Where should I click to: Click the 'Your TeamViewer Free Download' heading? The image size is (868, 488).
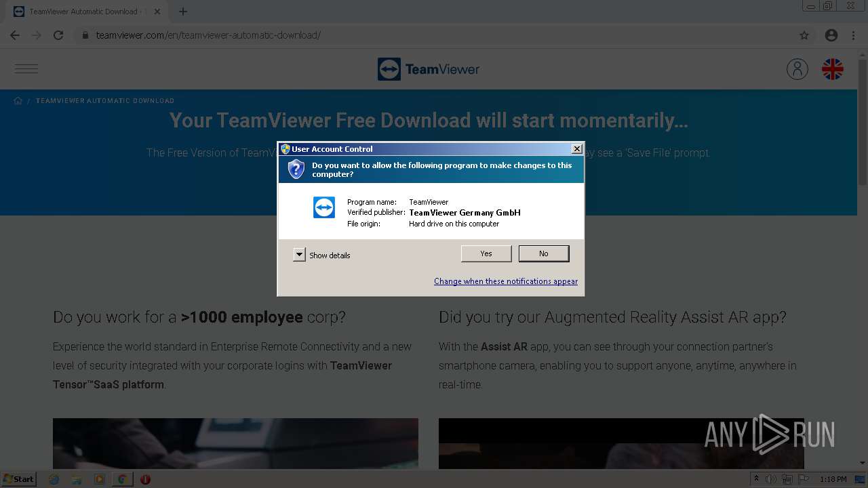tap(429, 121)
